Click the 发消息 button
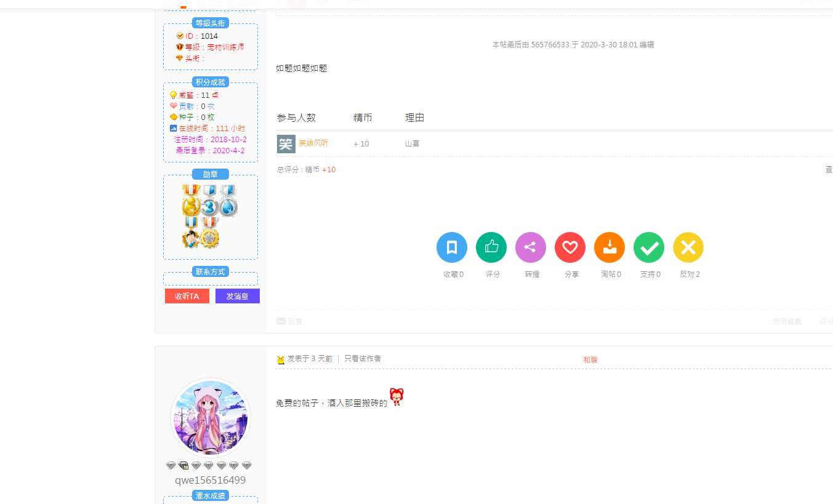 point(238,296)
